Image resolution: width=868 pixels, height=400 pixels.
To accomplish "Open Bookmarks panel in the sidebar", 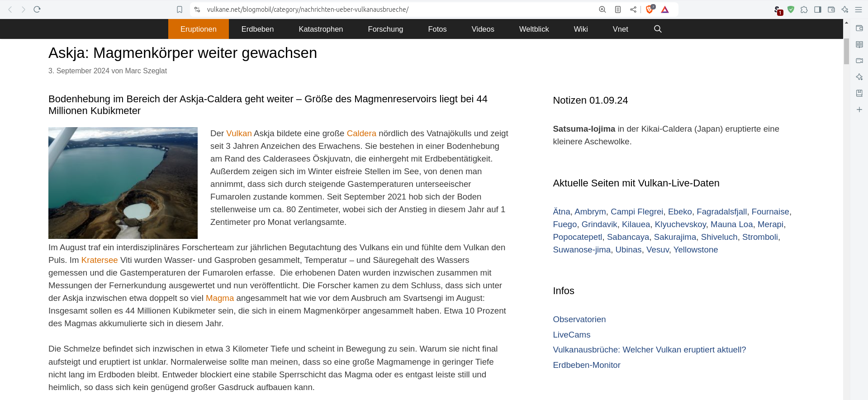I will (x=859, y=93).
